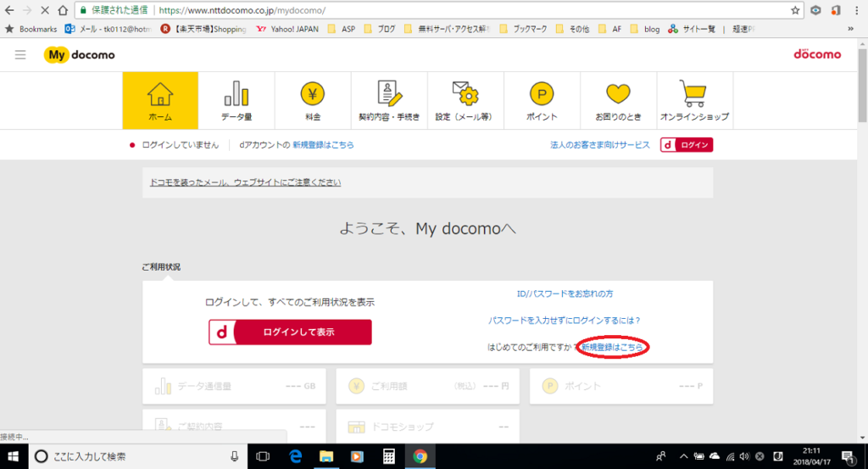Click the ポイント summary card

coord(621,386)
